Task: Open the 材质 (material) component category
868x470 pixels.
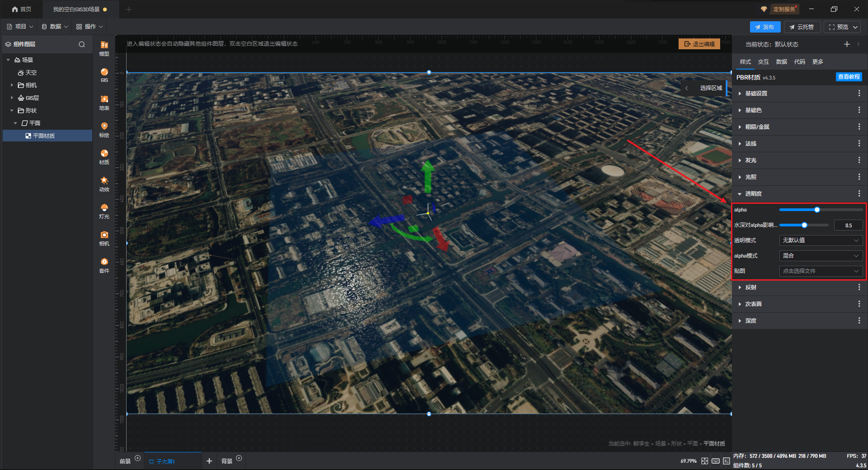Action: click(x=104, y=157)
